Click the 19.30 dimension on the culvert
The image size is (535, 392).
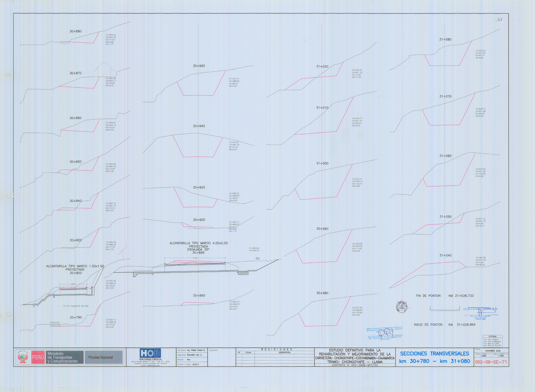(x=195, y=258)
